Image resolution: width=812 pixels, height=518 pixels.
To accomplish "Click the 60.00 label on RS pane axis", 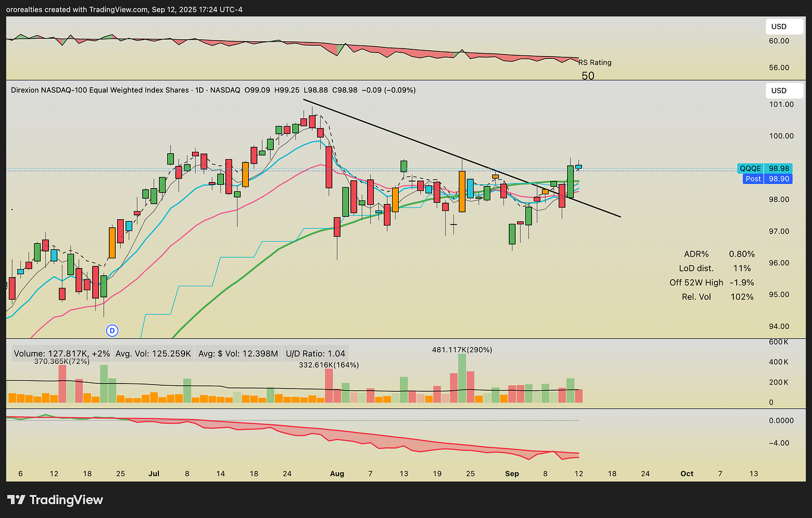I will (x=779, y=41).
